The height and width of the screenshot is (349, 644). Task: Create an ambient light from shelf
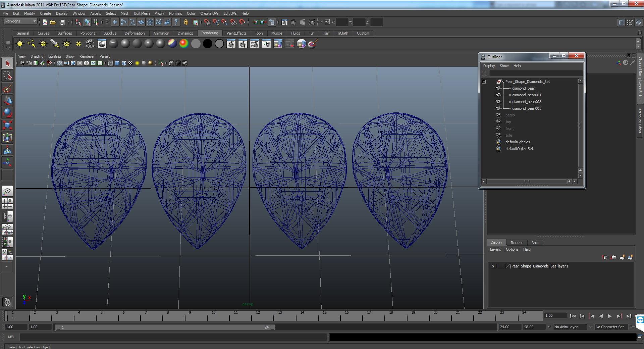20,44
